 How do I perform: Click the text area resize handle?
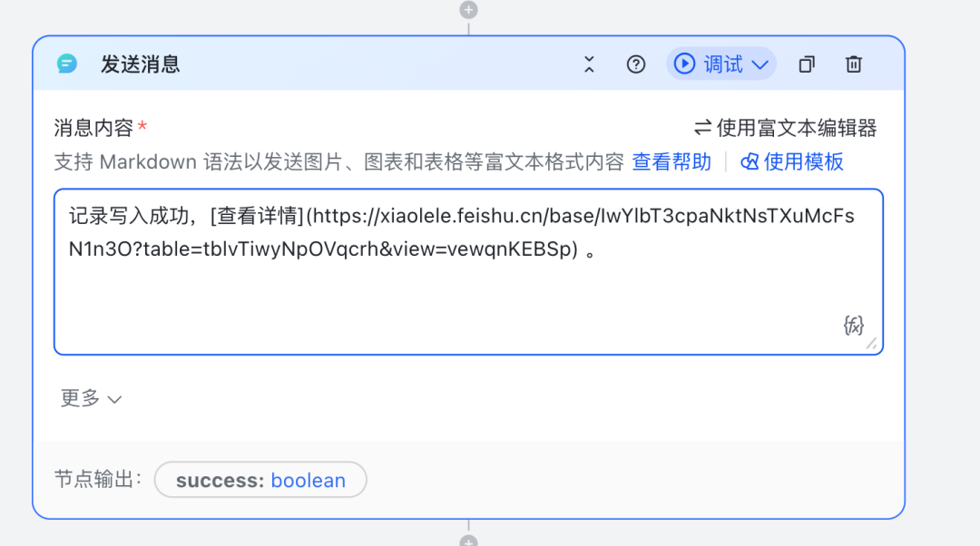[x=872, y=344]
